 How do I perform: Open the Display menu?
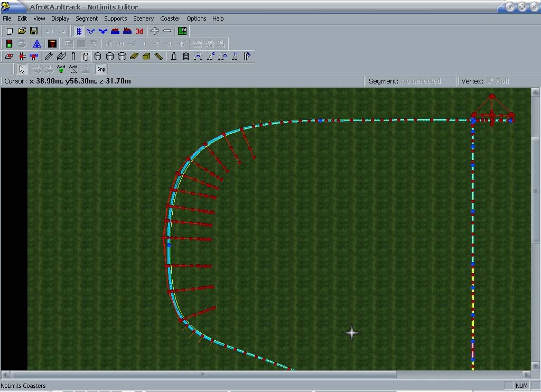(x=60, y=18)
